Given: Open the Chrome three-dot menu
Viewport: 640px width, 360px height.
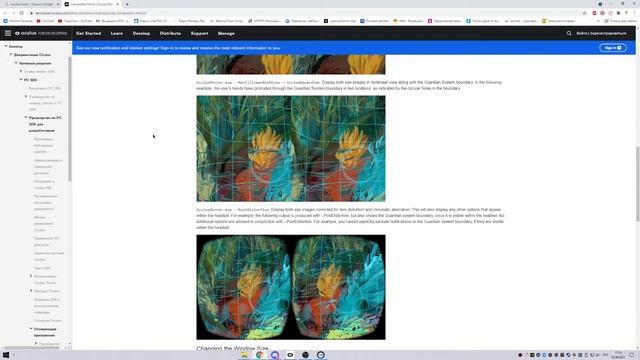Looking at the screenshot, I should click(x=635, y=13).
